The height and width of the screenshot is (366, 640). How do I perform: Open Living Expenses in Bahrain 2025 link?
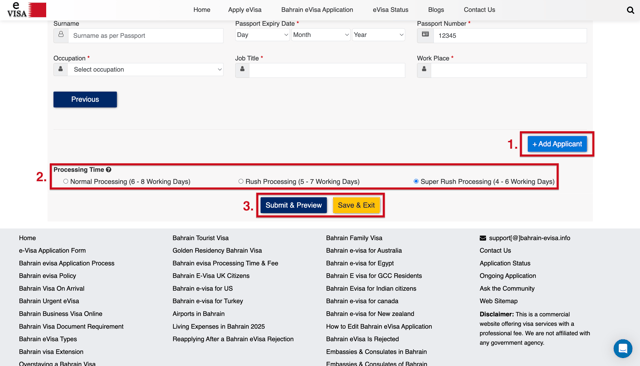[x=219, y=326]
